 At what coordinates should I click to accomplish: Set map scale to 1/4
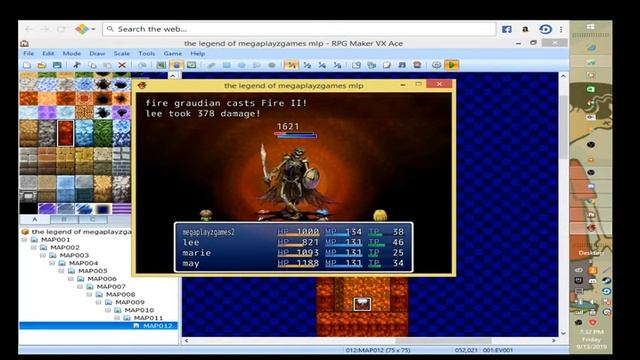point(322,65)
